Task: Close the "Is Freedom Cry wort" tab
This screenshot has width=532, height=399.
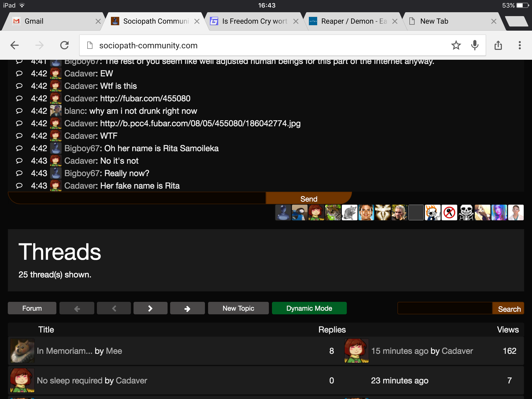Action: click(x=296, y=21)
